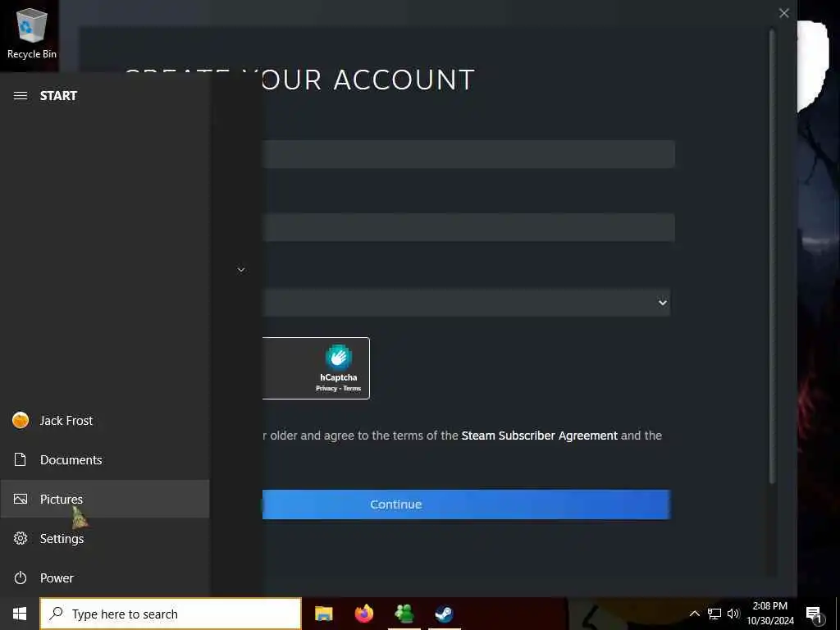
Task: Open the Steam Subscriber Agreement link
Action: 539,436
